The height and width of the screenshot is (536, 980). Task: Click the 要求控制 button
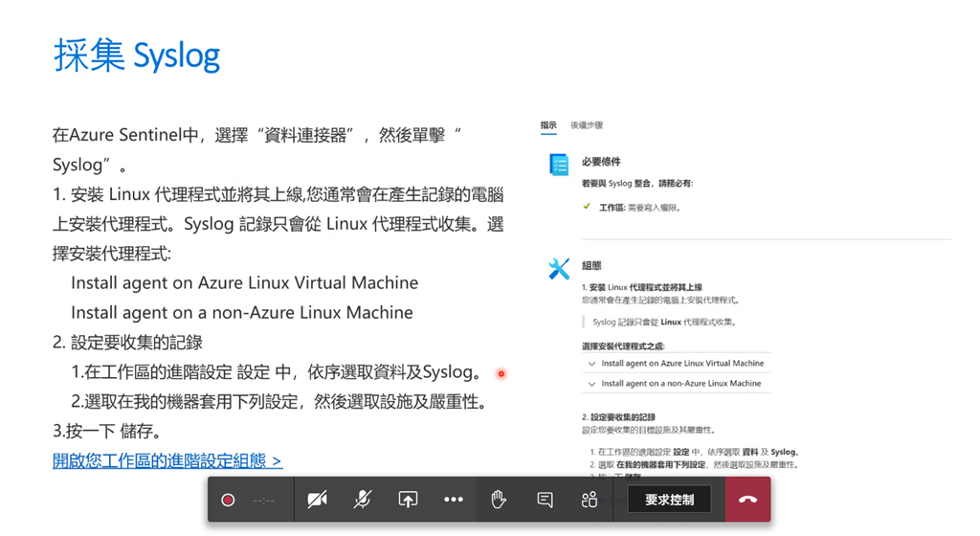tap(669, 500)
